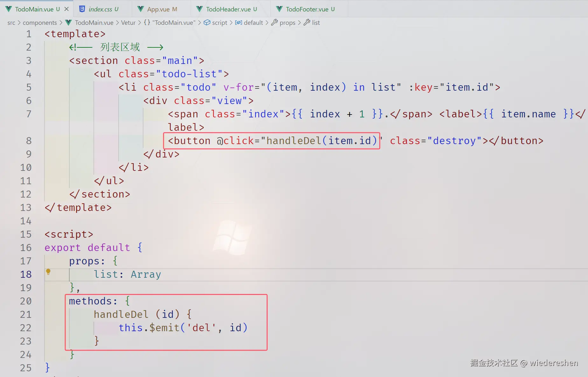The width and height of the screenshot is (588, 377).
Task: Click line number 8 in the gutter
Action: [29, 141]
